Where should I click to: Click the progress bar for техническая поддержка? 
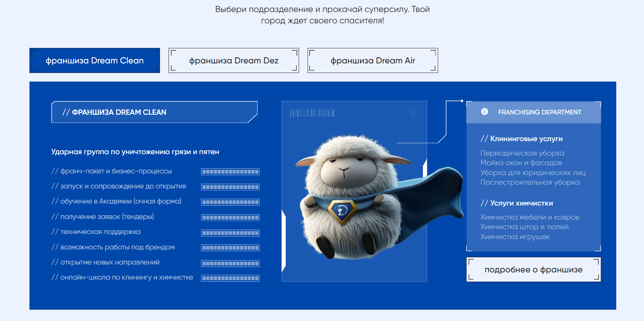230,233
